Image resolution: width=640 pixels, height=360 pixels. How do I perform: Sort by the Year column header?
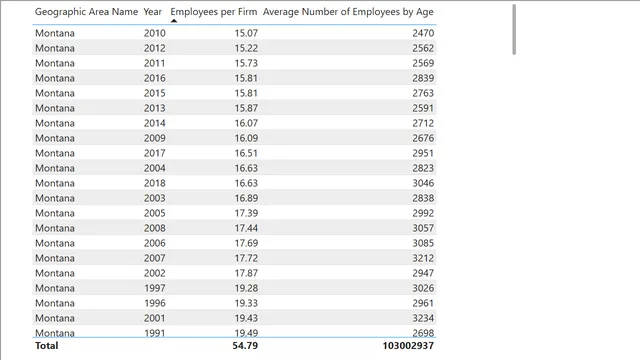[x=153, y=12]
